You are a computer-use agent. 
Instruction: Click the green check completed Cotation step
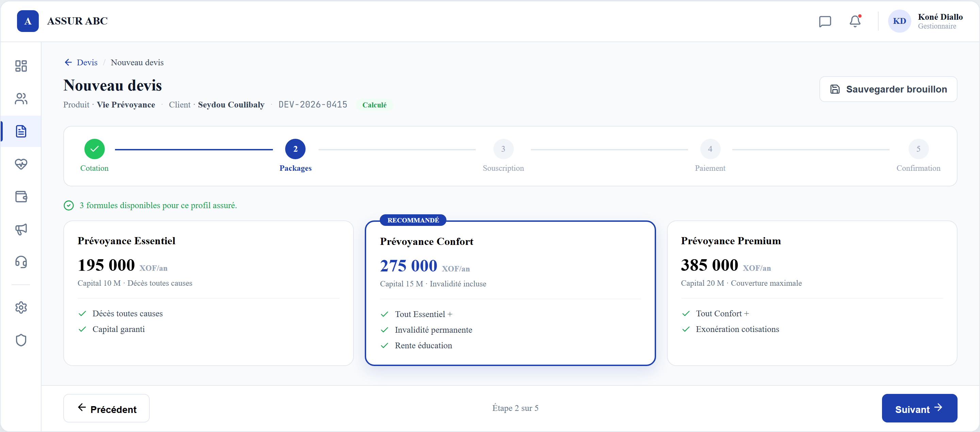tap(94, 149)
